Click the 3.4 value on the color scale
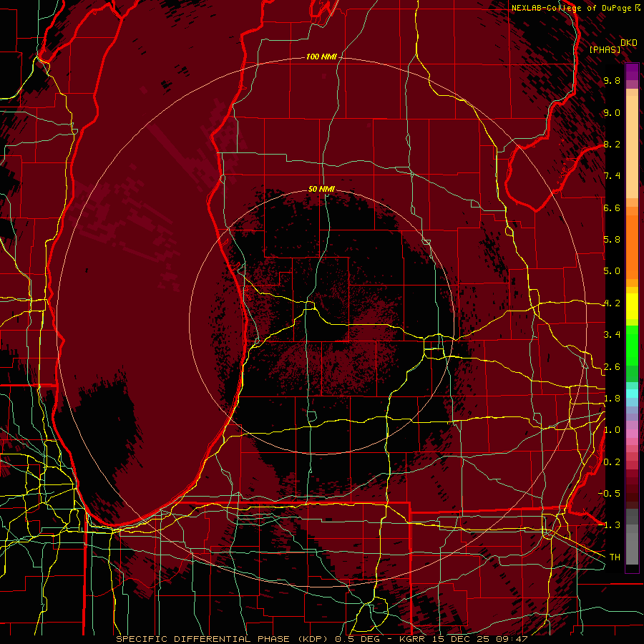 (612, 335)
